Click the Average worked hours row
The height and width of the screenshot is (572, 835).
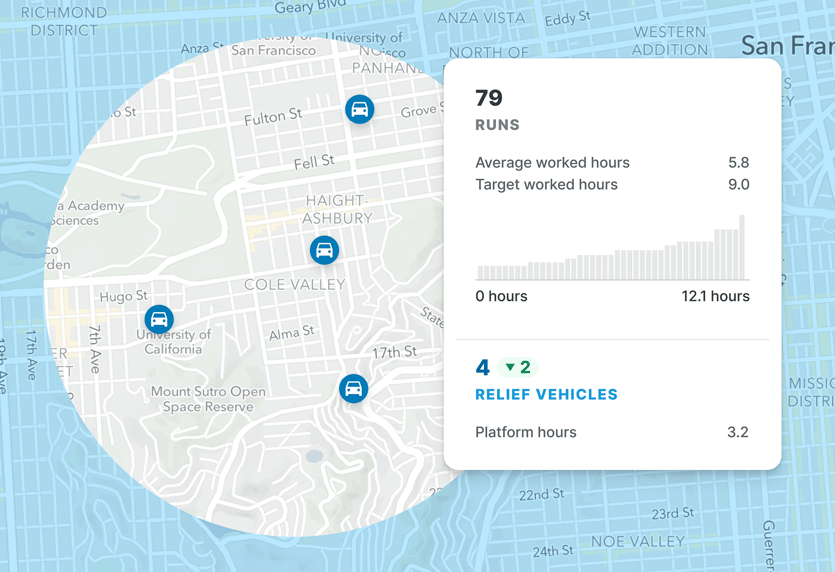[x=612, y=162]
